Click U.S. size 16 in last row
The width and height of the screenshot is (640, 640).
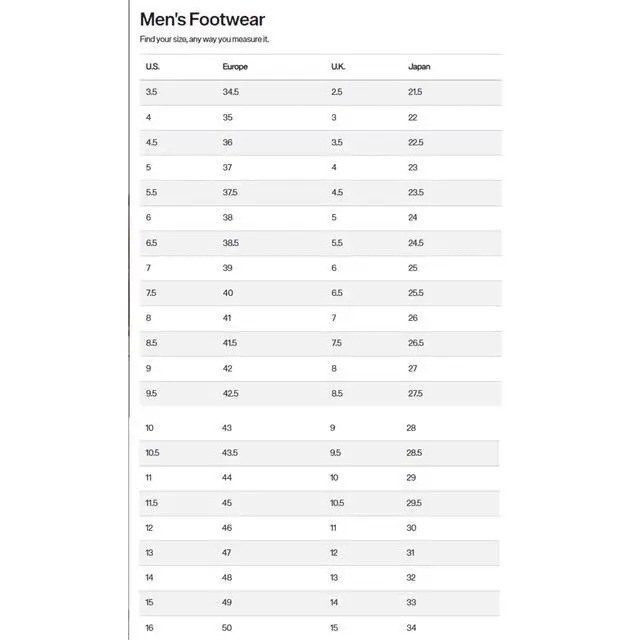point(150,628)
